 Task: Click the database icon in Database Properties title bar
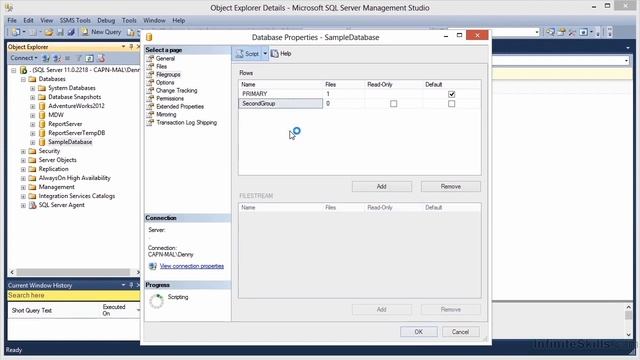(x=149, y=37)
